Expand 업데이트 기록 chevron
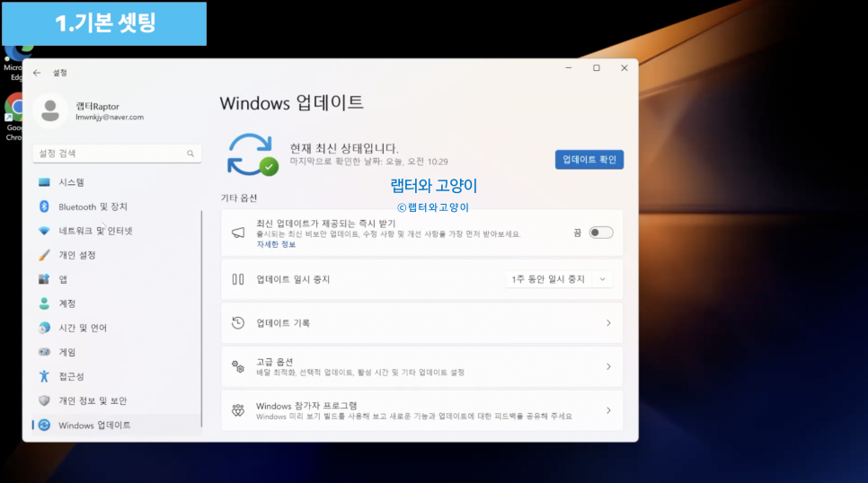 608,322
